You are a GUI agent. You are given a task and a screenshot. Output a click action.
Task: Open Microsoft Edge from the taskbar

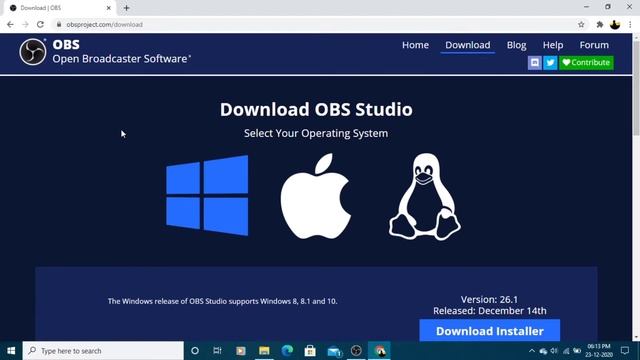287,351
